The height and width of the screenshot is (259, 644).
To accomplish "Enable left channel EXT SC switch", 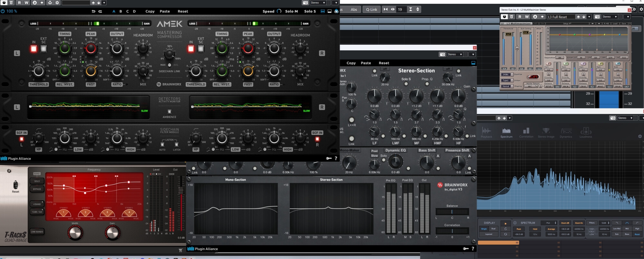I will click(x=43, y=49).
